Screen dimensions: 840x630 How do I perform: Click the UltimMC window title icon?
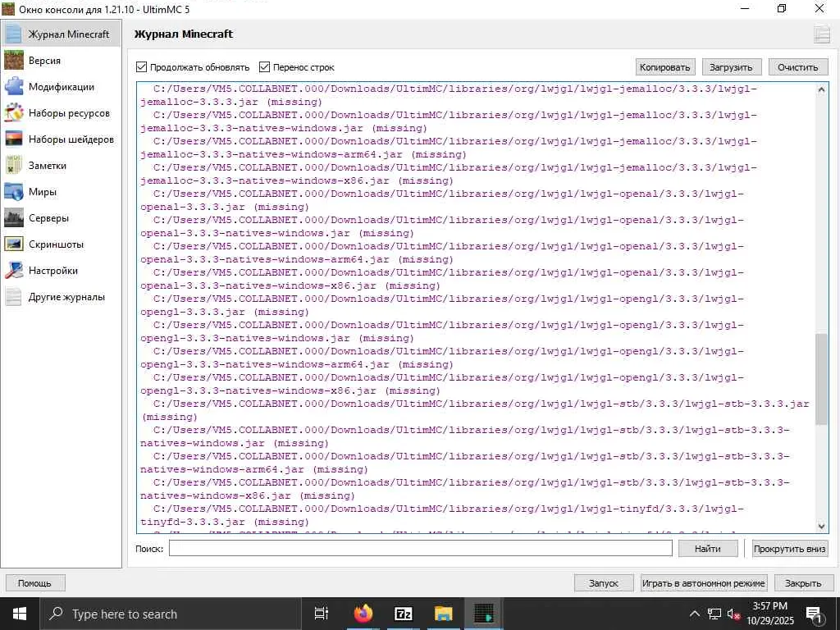click(8, 8)
